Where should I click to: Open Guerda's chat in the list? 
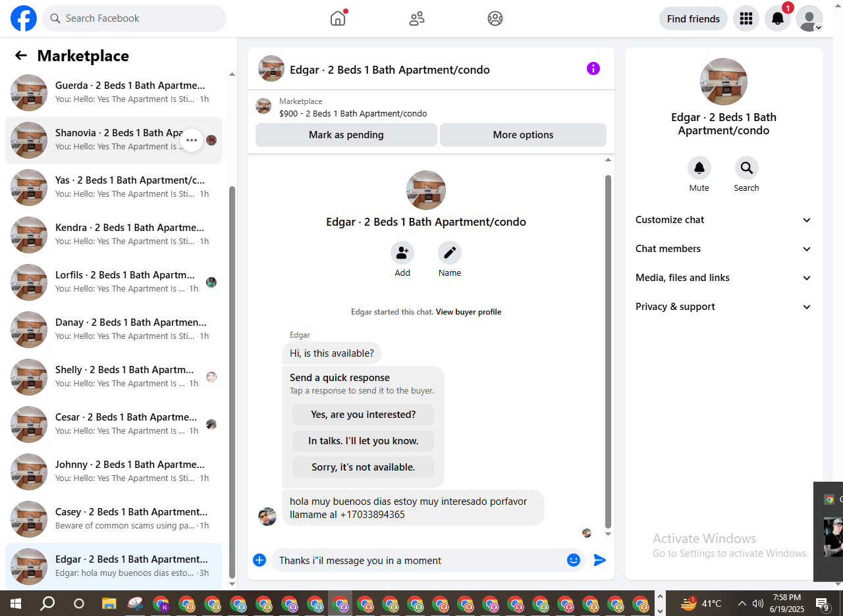[113, 93]
